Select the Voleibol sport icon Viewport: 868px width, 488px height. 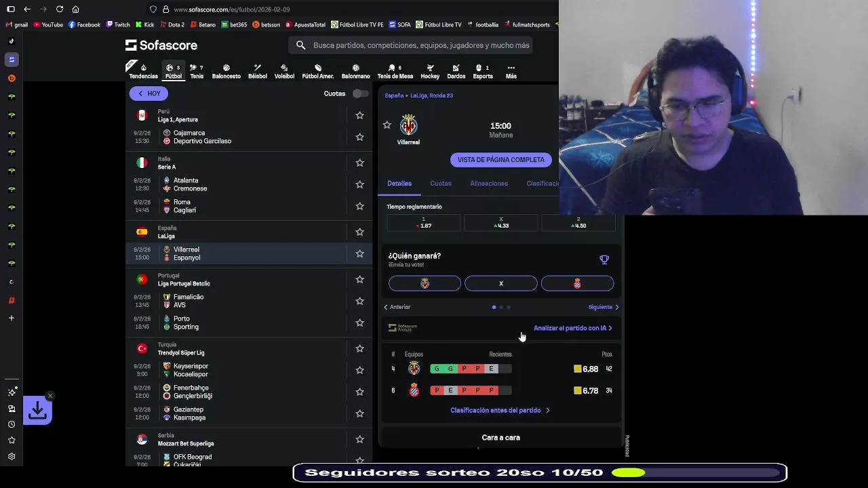284,71
